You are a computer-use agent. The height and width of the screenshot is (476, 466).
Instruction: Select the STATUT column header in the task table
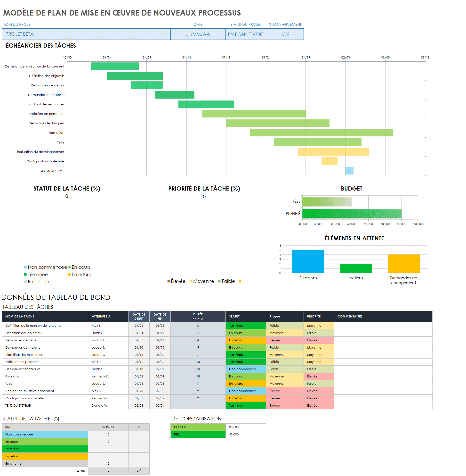245,316
